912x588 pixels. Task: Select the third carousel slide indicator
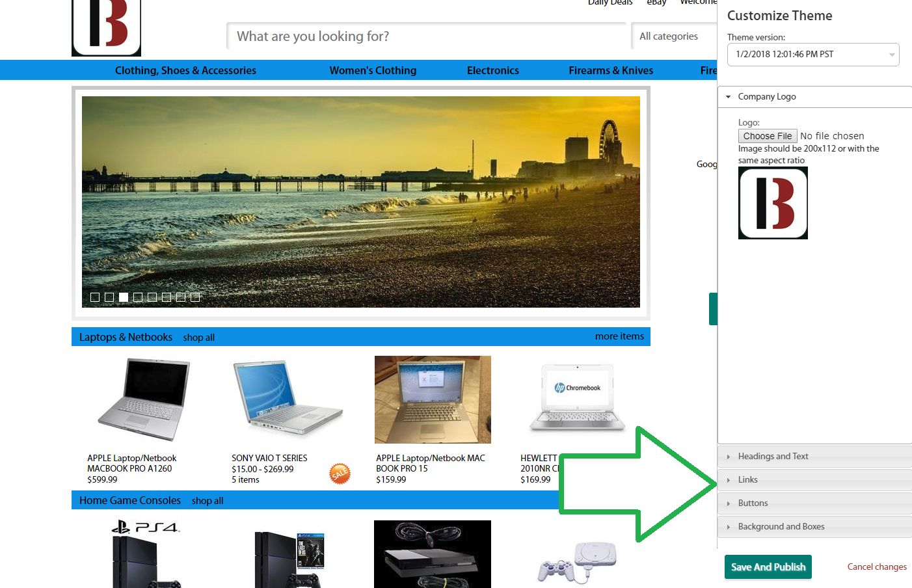pos(124,297)
